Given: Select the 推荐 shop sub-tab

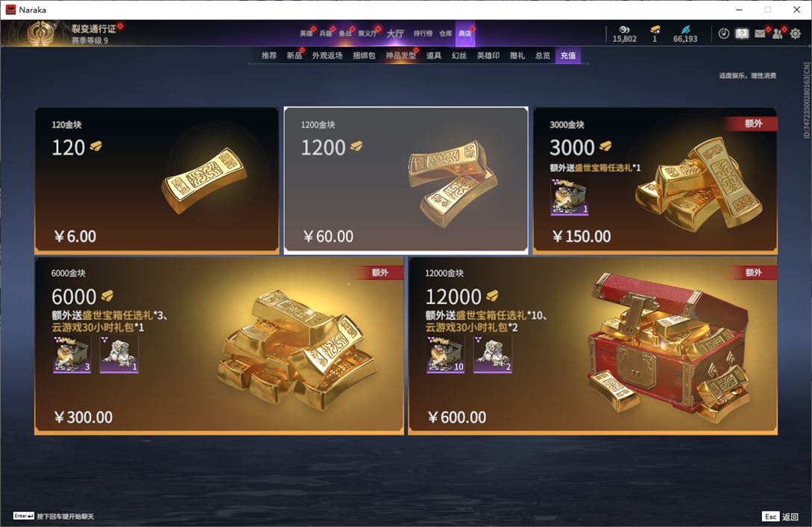Looking at the screenshot, I should tap(268, 55).
